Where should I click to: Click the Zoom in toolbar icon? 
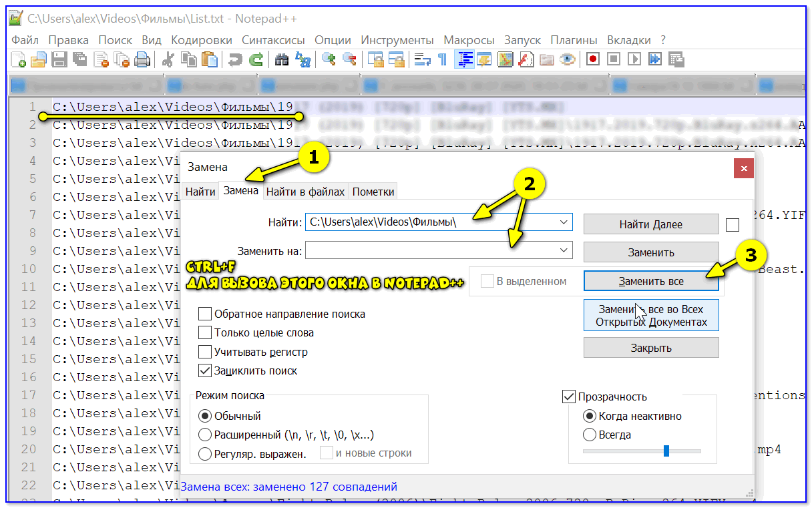pos(329,60)
